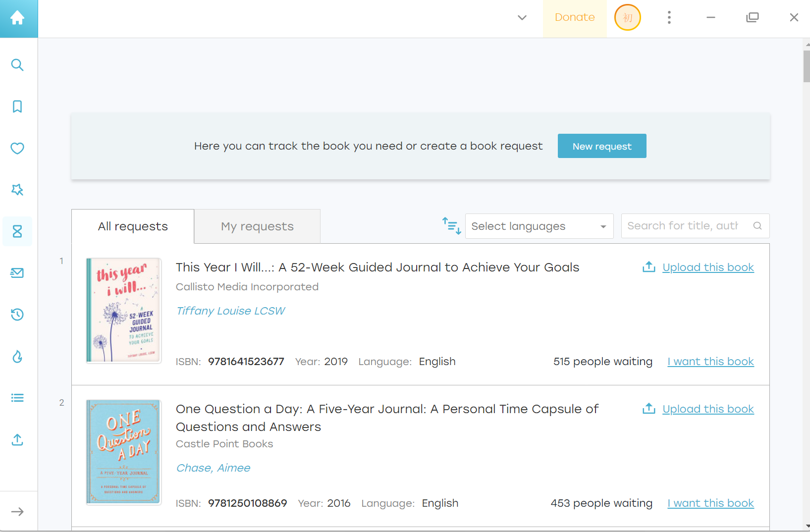Open the user avatar profile icon
Screen dimensions: 810x532
click(628, 17)
